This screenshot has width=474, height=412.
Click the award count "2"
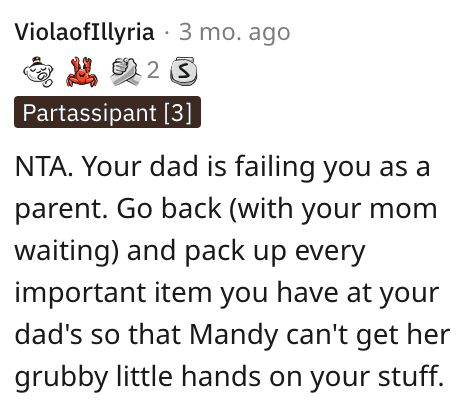[153, 71]
